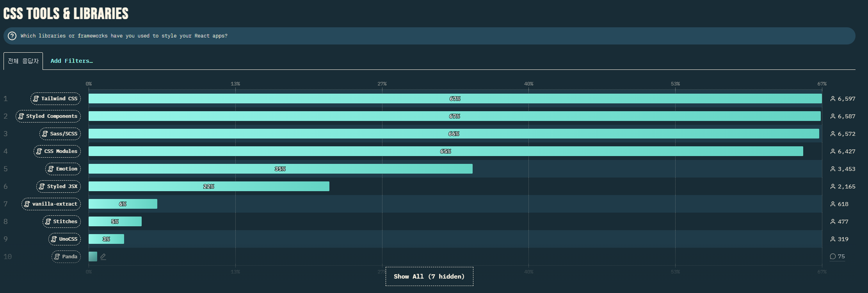Click the Tailwind CSS 67% bar
The width and height of the screenshot is (868, 293).
coord(455,99)
